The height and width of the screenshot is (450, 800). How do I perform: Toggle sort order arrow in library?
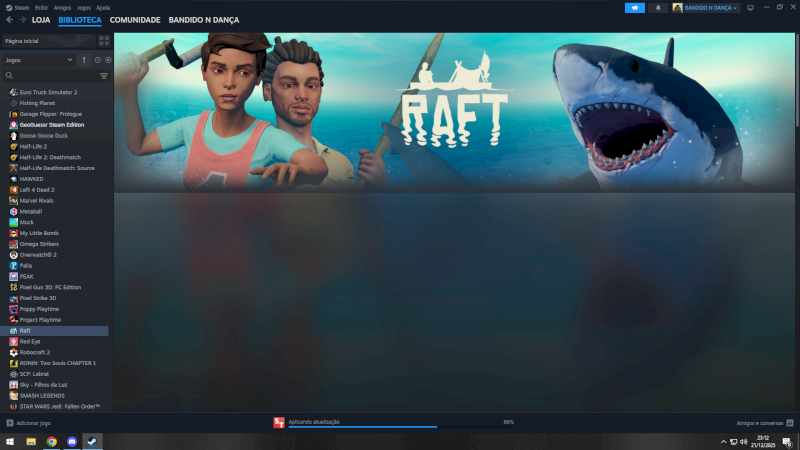coord(84,60)
